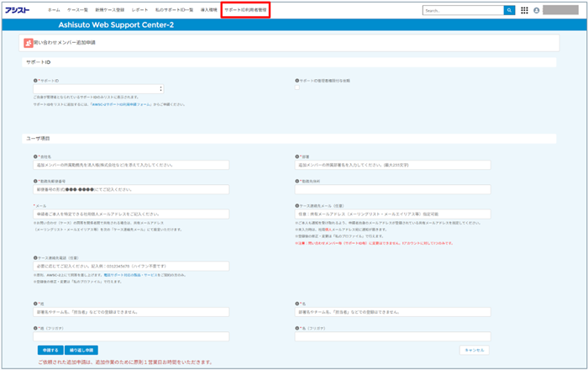The image size is (588, 370).
Task: Click the 名(フリガナ) input field
Action: [x=392, y=336]
